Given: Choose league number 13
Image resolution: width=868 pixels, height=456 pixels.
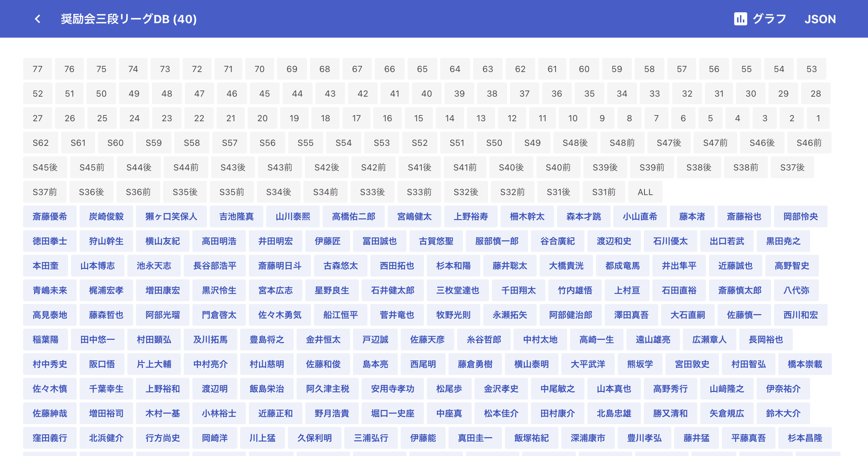Looking at the screenshot, I should point(481,118).
